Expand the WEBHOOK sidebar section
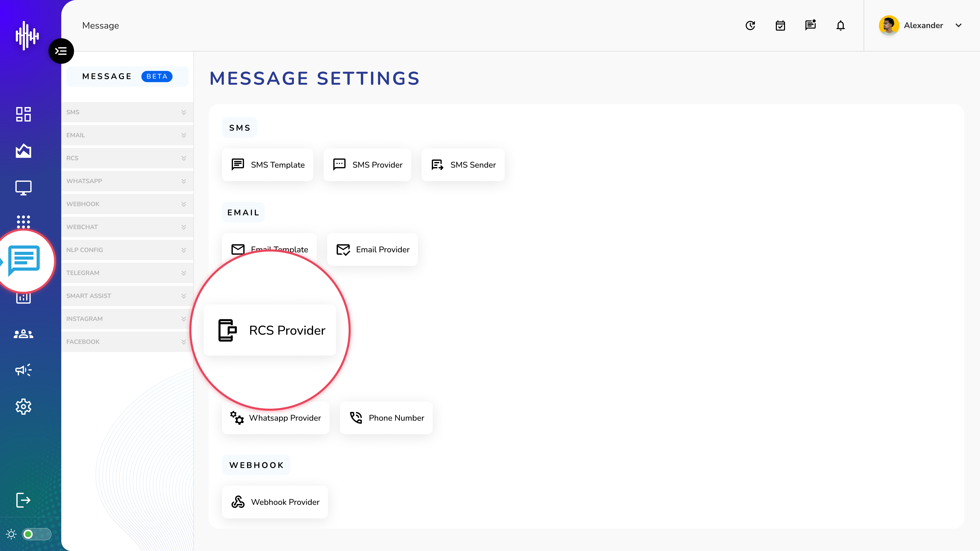This screenshot has height=551, width=980. (127, 204)
